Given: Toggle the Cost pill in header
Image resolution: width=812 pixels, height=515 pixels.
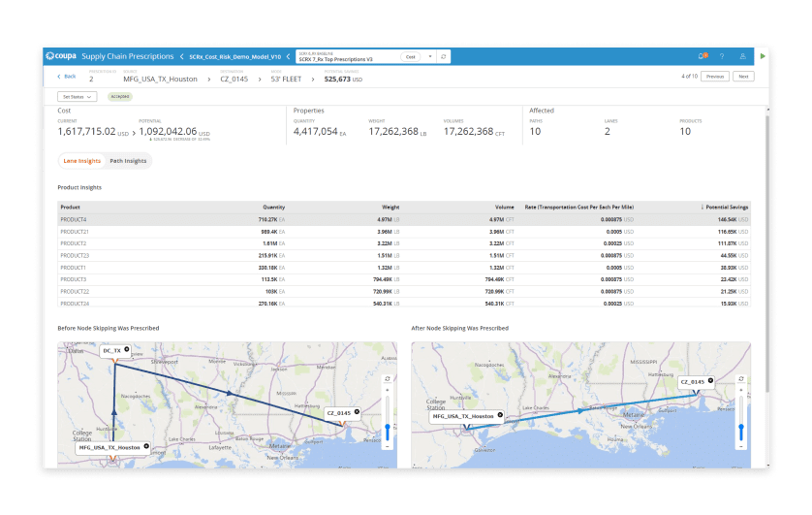Looking at the screenshot, I should coord(411,56).
